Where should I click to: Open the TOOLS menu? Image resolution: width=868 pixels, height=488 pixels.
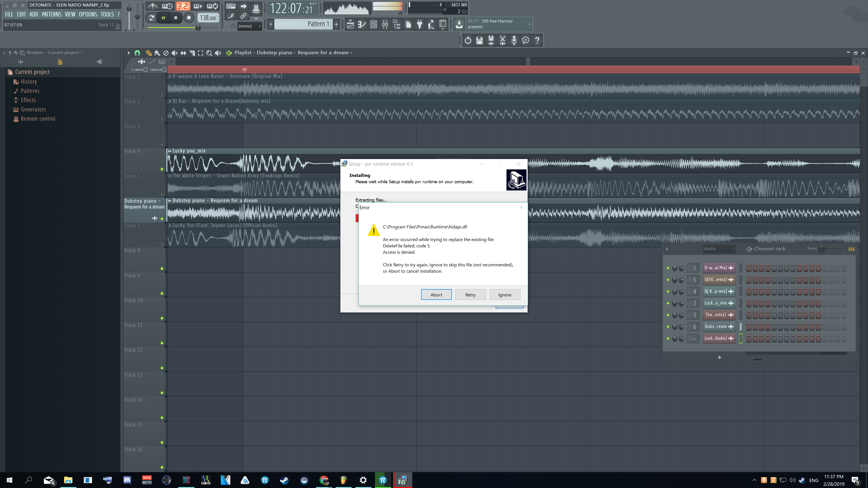tap(107, 14)
